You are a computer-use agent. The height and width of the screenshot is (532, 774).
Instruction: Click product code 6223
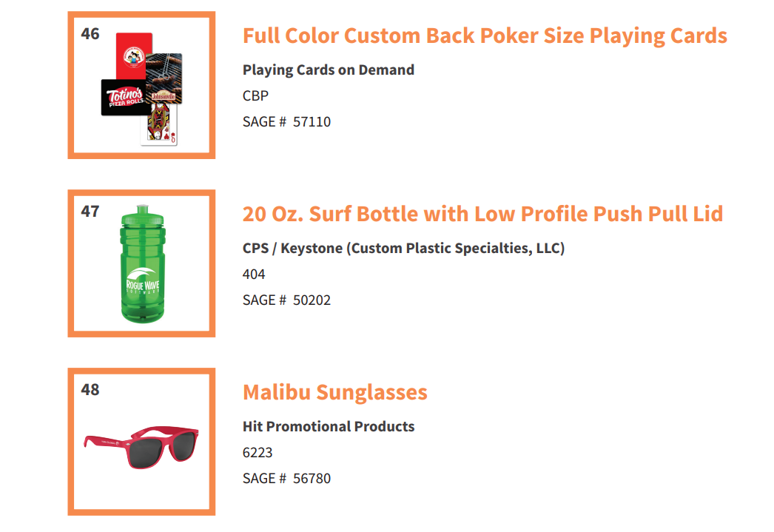258,453
